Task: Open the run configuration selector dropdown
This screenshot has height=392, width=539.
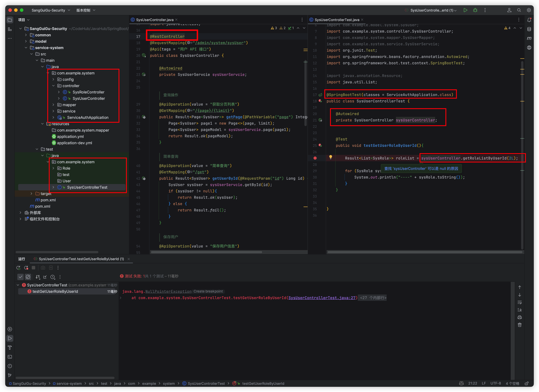Action: pyautogui.click(x=430, y=10)
